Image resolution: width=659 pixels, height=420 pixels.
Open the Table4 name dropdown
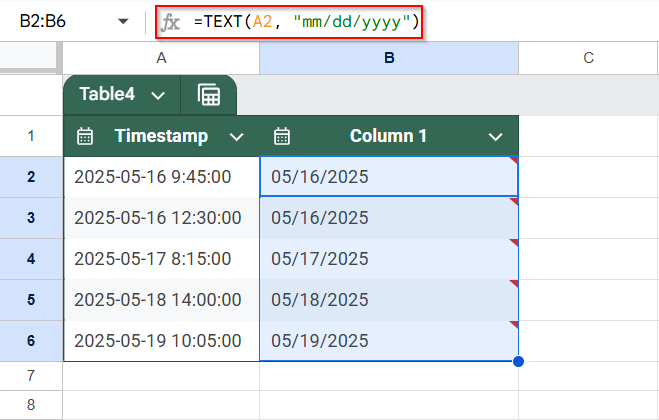(x=158, y=95)
